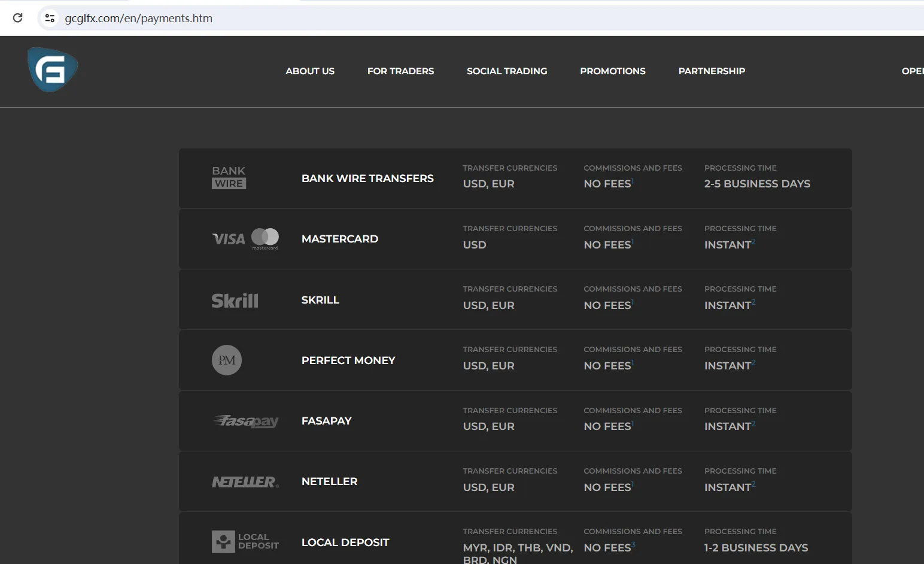Click NO FEES in the Neteller row
This screenshot has width=924, height=564.
coord(607,487)
